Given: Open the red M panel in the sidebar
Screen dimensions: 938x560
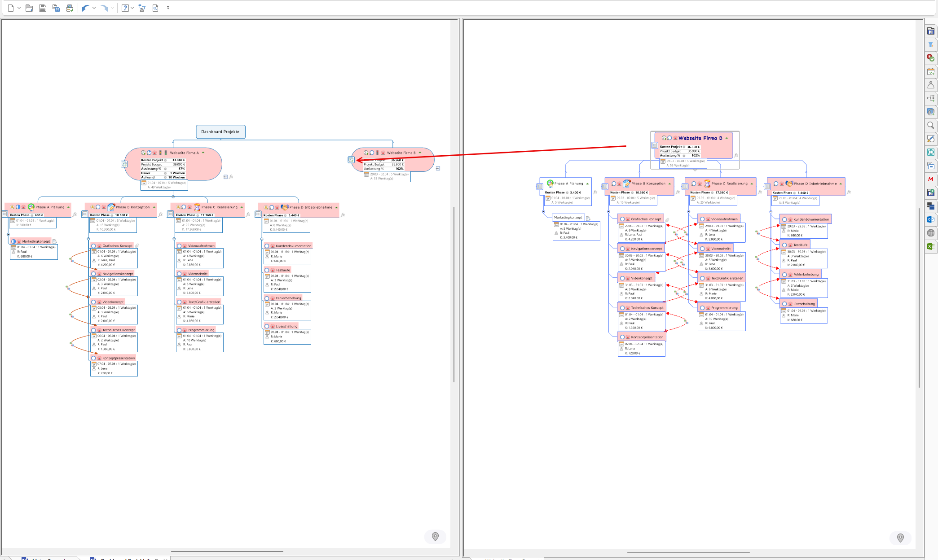Looking at the screenshot, I should (x=931, y=179).
